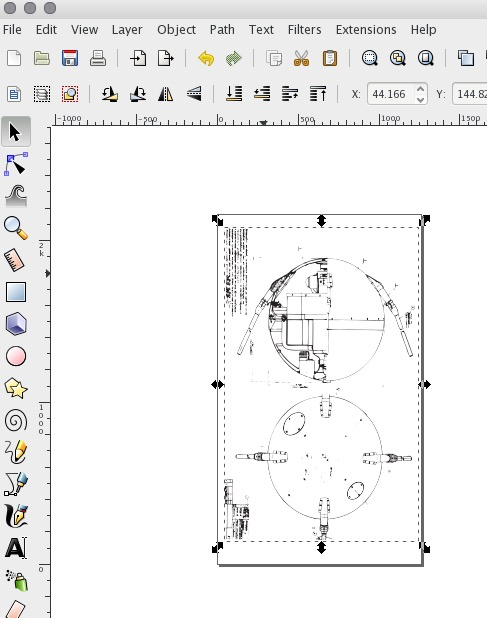Undo the last action
Image resolution: width=487 pixels, height=618 pixels.
206,58
